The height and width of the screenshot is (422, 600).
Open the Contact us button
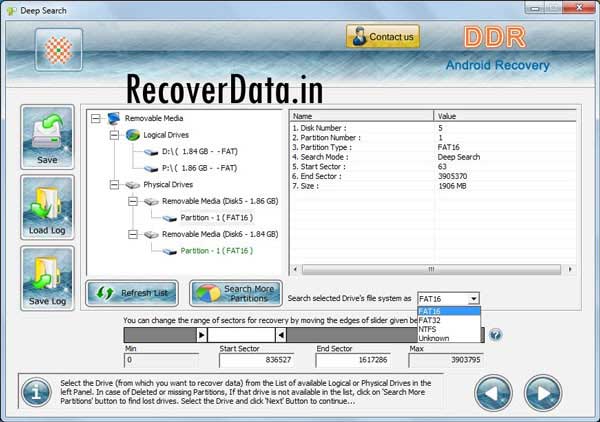[382, 38]
